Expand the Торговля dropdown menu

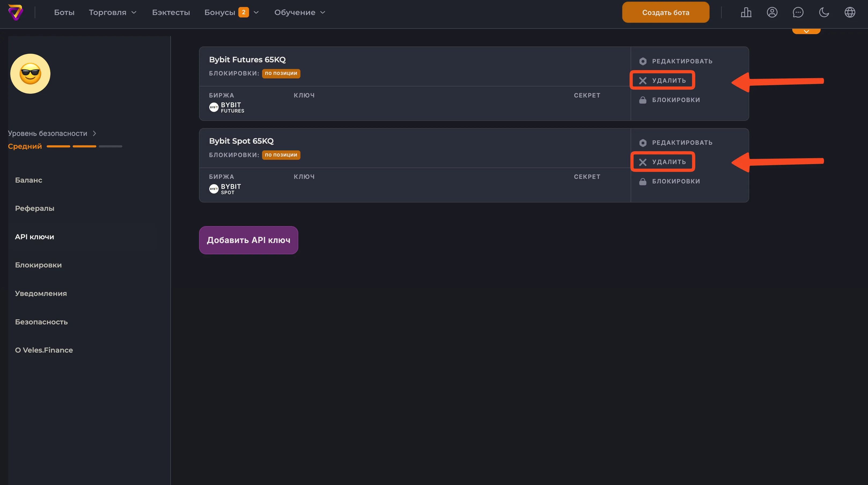pos(113,12)
